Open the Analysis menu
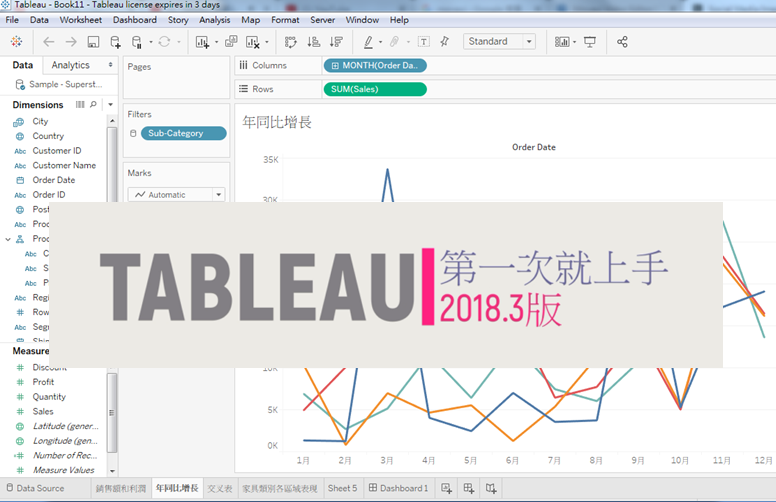This screenshot has width=776, height=502. [x=215, y=20]
